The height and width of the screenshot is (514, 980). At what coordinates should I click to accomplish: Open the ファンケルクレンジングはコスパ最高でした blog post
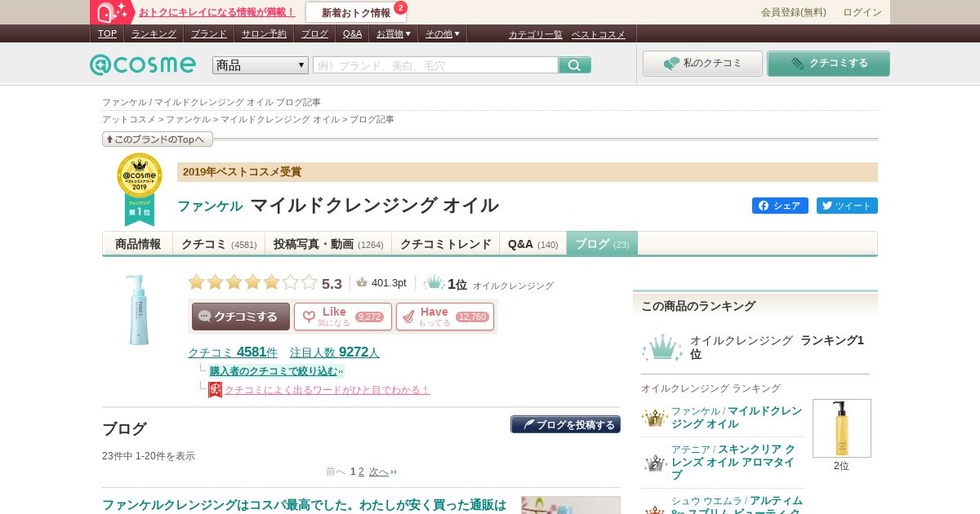[x=304, y=505]
